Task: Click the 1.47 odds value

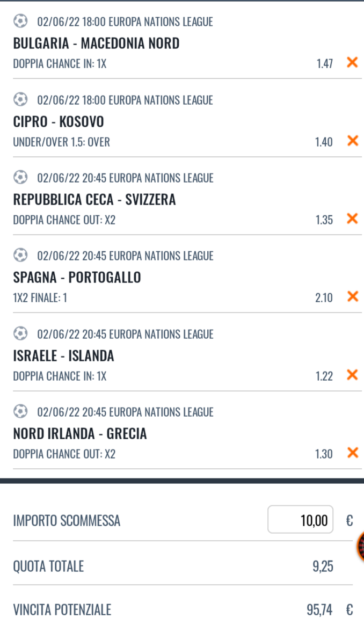Action: point(324,63)
